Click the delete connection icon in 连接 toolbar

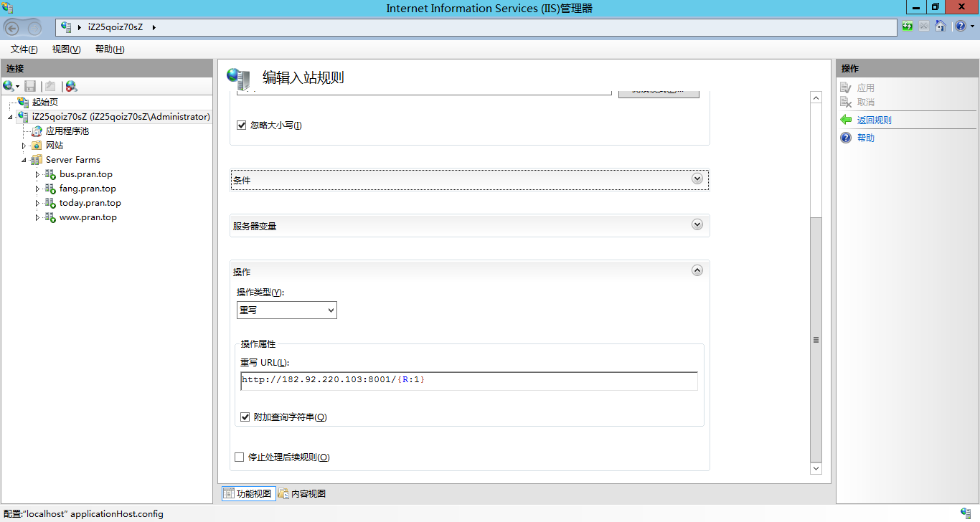pos(71,86)
